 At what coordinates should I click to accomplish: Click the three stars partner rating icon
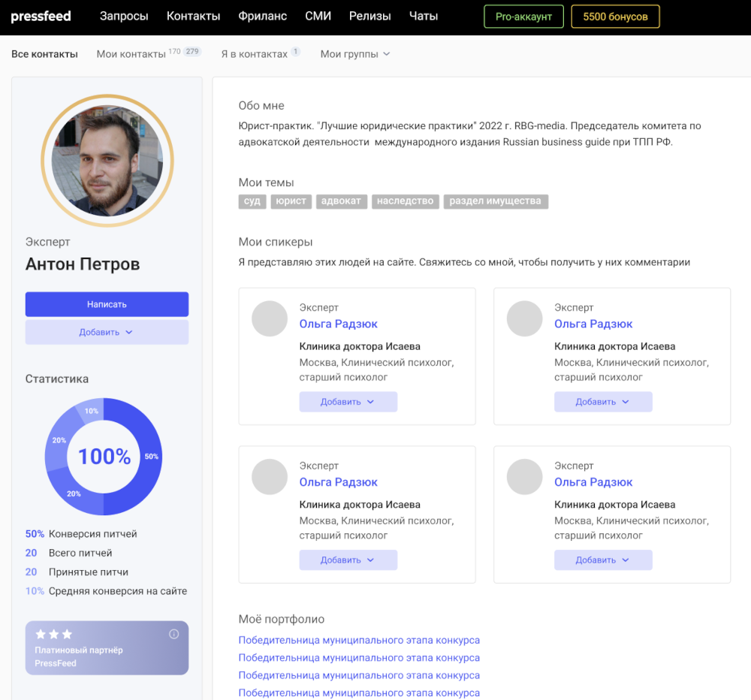[53, 635]
